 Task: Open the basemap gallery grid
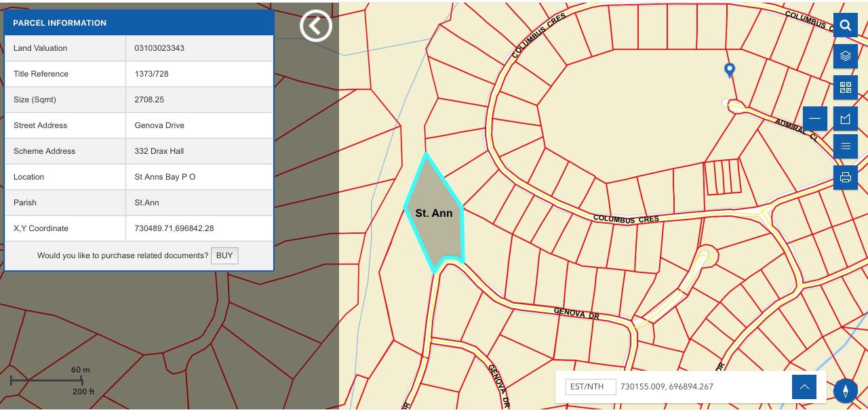(845, 87)
